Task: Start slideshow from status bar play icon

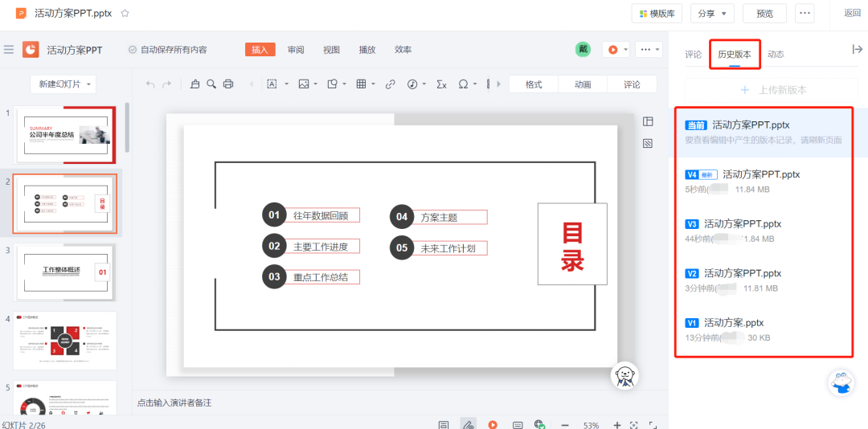Action: pos(493,425)
